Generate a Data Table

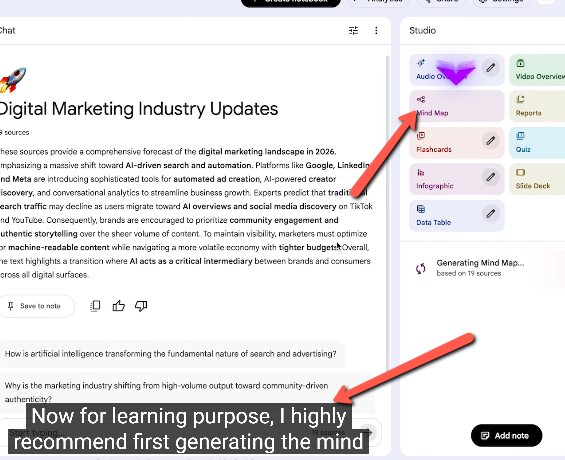click(457, 215)
